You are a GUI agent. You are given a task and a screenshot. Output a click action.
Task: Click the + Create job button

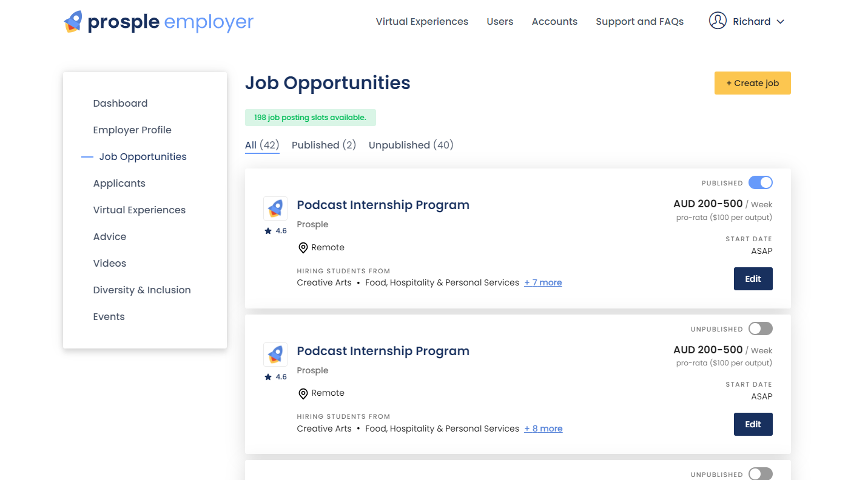pos(753,83)
